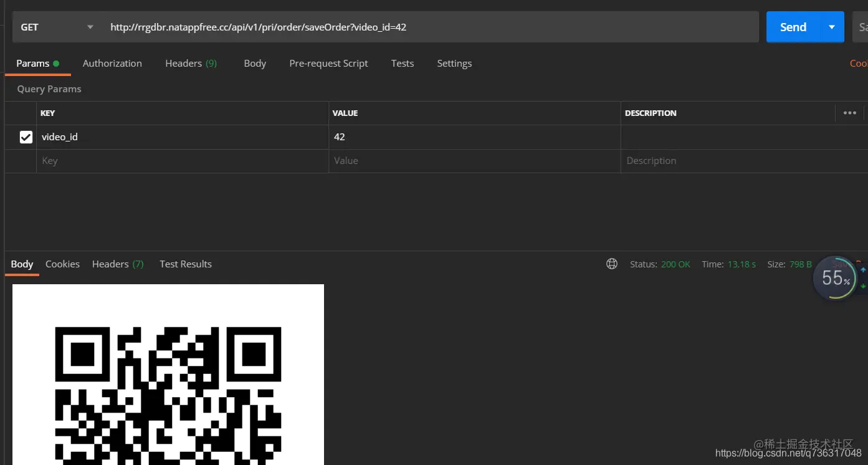The image size is (868, 465).
Task: Switch to the Params tab
Action: [37, 64]
